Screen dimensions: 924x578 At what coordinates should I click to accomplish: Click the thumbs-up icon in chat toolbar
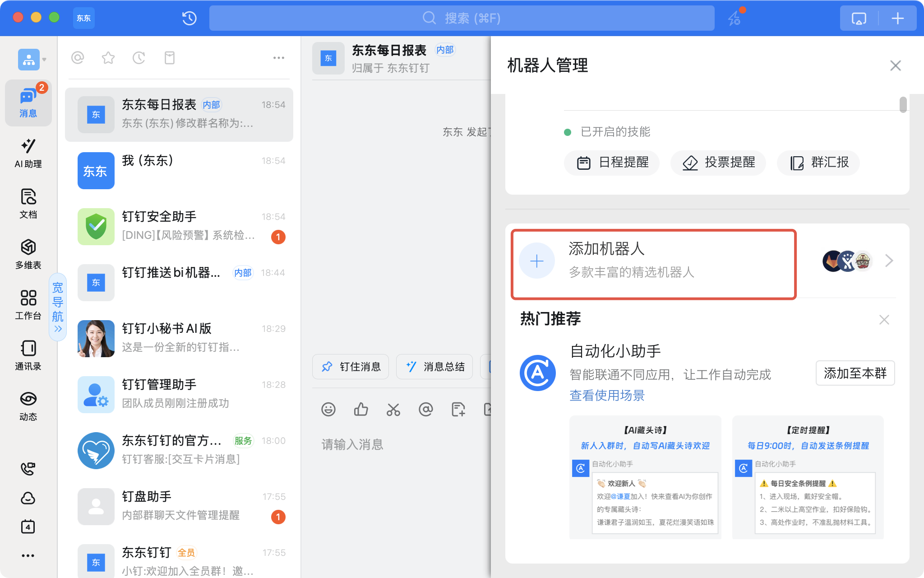coord(360,410)
